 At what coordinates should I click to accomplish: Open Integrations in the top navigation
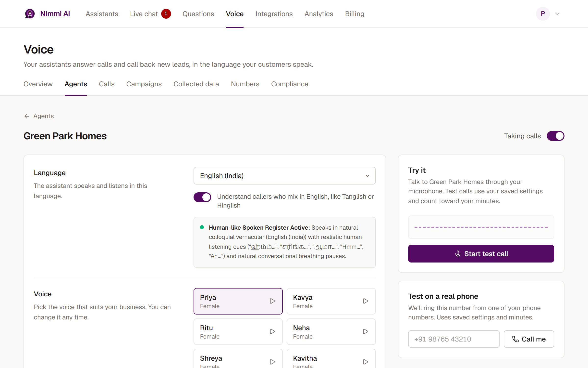274,14
